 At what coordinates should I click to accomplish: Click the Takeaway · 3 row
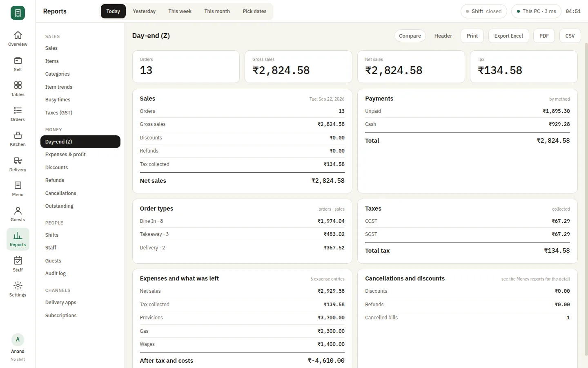(x=242, y=234)
